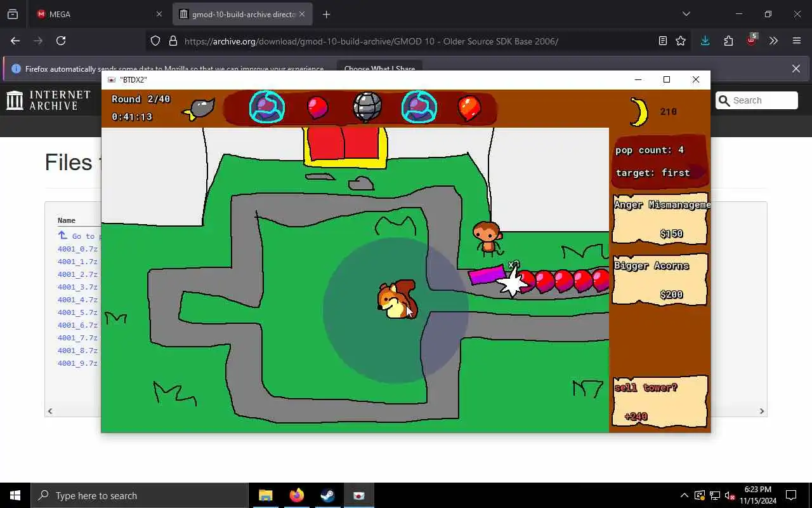Click the 'pop count: 4' label
Screen dimensions: 812x508
[x=650, y=150]
